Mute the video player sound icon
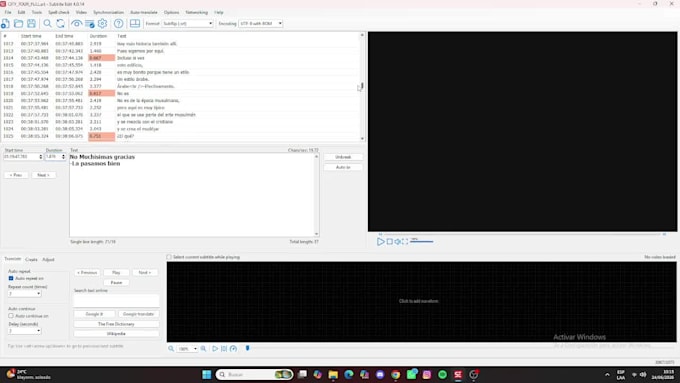 click(397, 242)
